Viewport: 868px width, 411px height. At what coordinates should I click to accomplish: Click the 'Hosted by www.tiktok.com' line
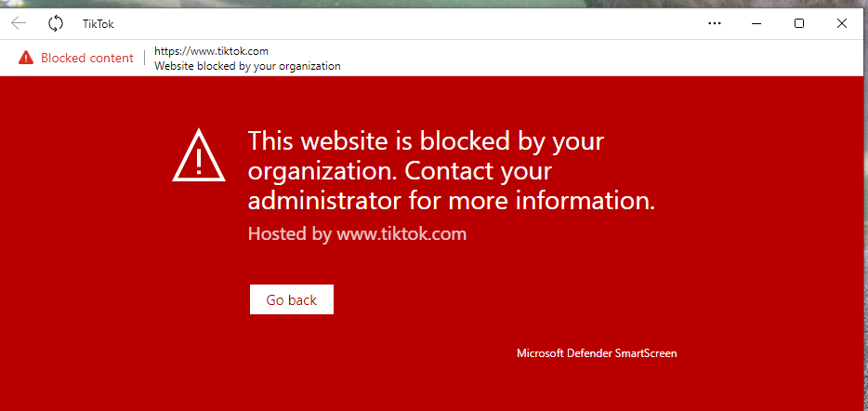(x=357, y=233)
